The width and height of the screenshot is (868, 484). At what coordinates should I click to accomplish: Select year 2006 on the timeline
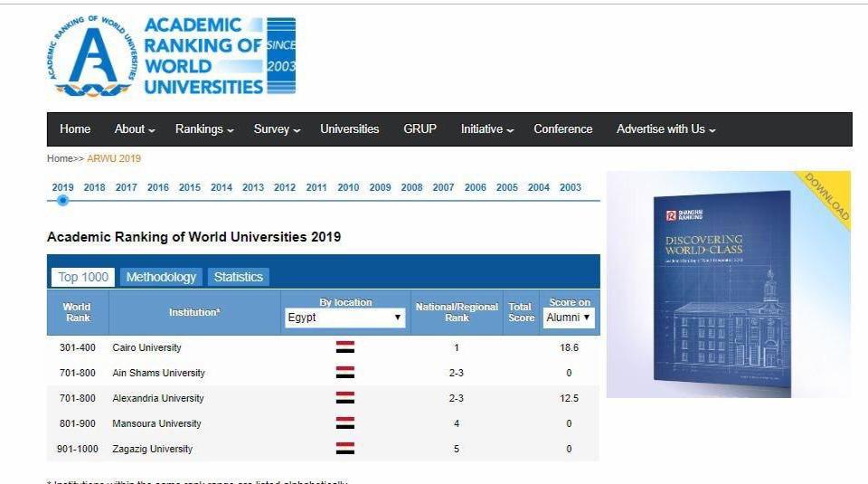(x=475, y=188)
